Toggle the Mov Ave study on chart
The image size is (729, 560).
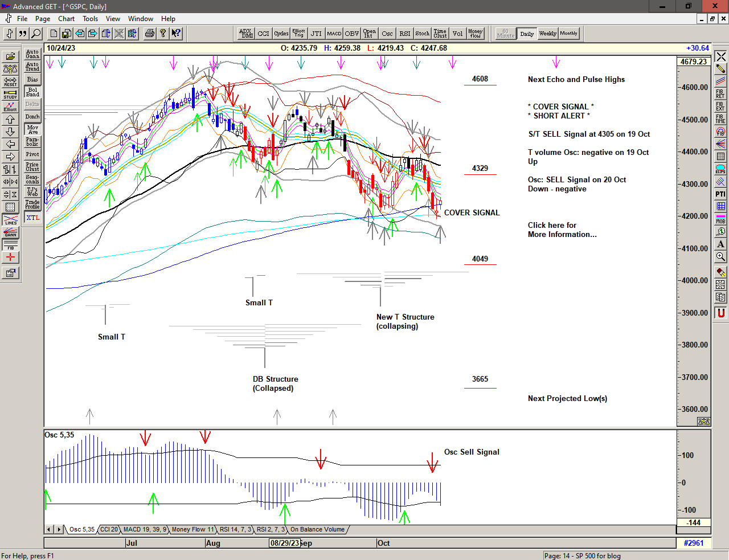32,129
